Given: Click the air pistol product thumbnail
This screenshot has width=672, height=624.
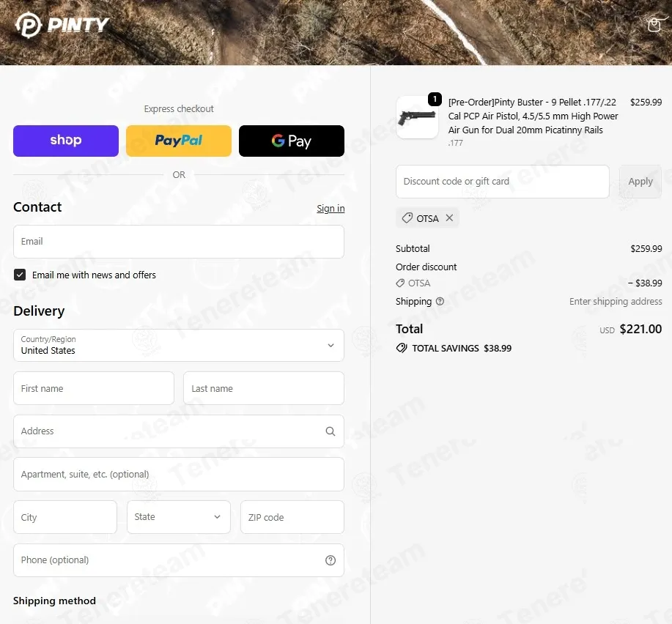Looking at the screenshot, I should [x=417, y=117].
